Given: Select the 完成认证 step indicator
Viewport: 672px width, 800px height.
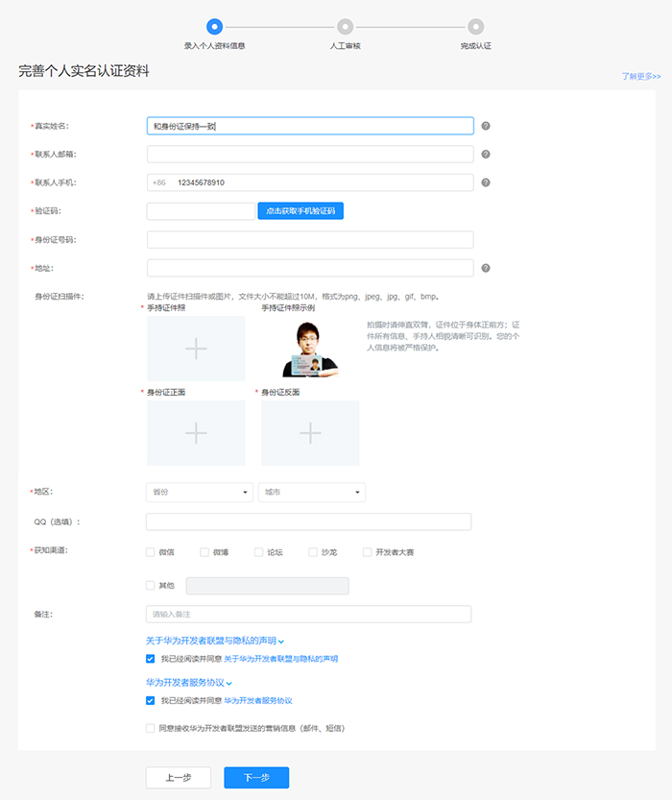Looking at the screenshot, I should pyautogui.click(x=475, y=27).
